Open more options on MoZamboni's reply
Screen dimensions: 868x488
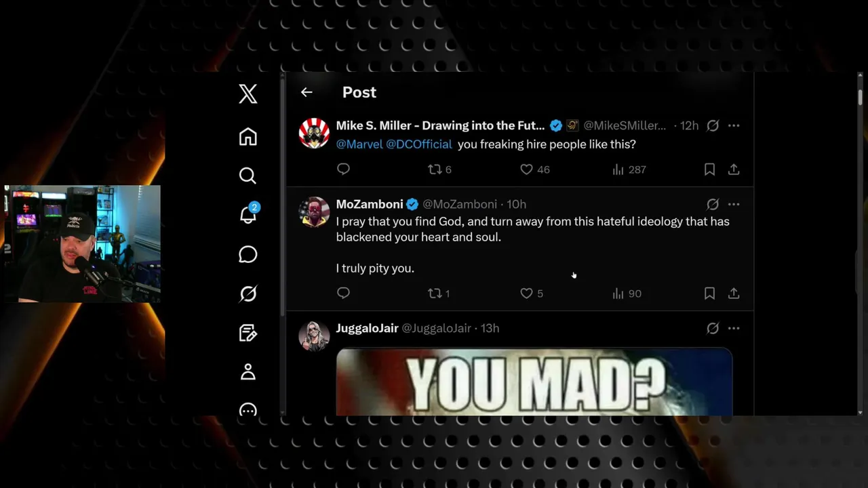(x=734, y=204)
